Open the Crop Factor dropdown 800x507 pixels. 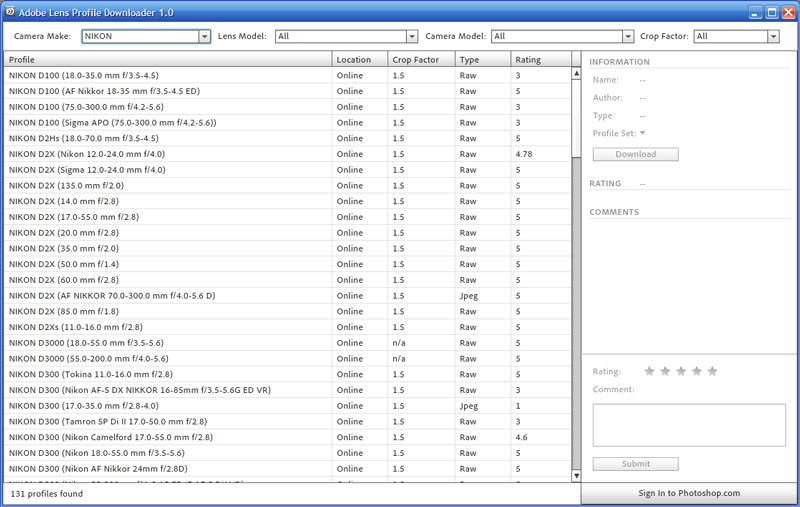point(773,36)
